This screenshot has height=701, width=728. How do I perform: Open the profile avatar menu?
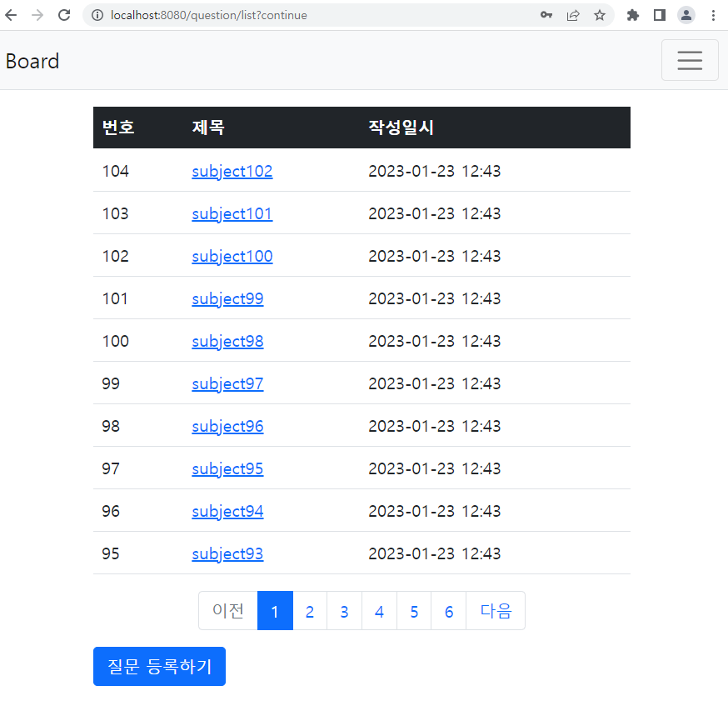(686, 15)
